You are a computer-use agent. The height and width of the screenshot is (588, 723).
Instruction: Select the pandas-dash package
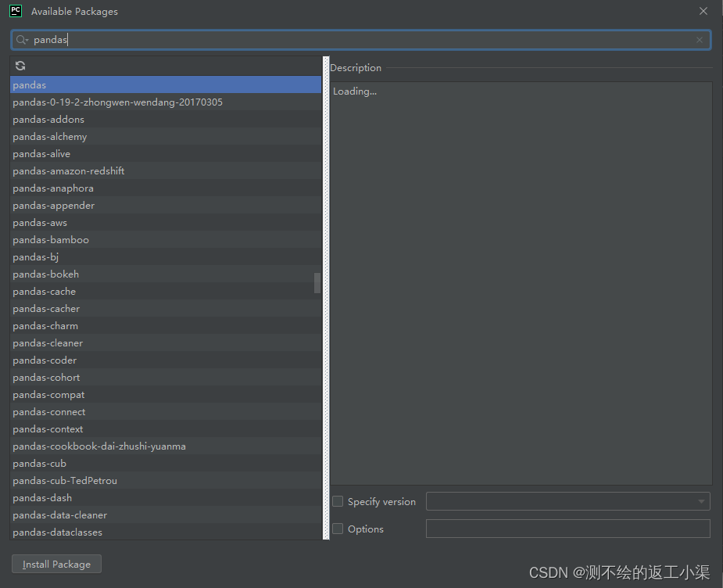coord(166,498)
